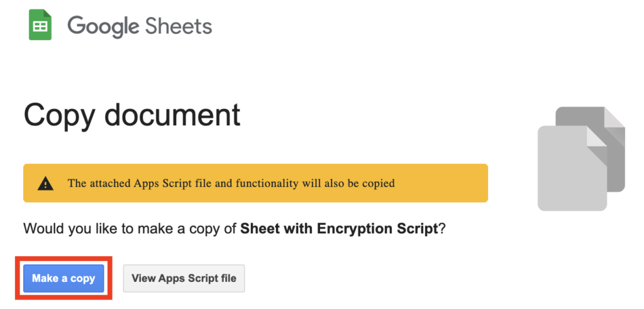Image resolution: width=644 pixels, height=309 pixels.
Task: Click the word Encryption in the sheet name
Action: pos(354,228)
